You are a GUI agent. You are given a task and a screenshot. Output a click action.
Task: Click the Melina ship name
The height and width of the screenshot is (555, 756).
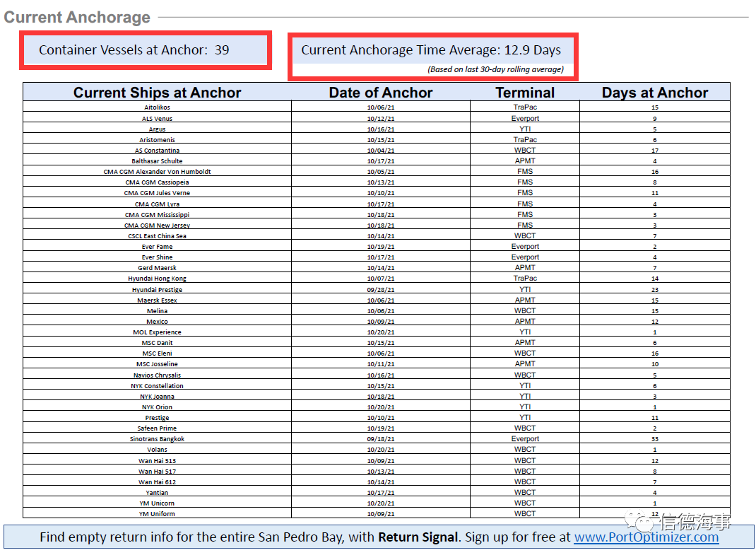[157, 310]
